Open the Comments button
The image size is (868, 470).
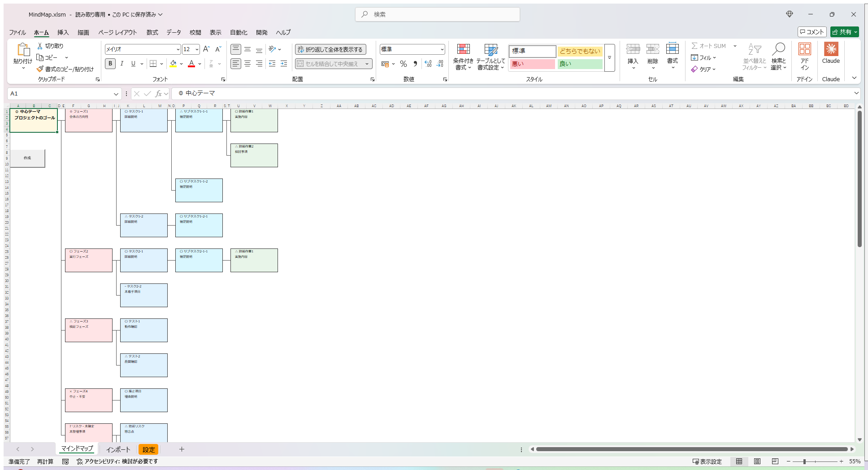pyautogui.click(x=812, y=32)
